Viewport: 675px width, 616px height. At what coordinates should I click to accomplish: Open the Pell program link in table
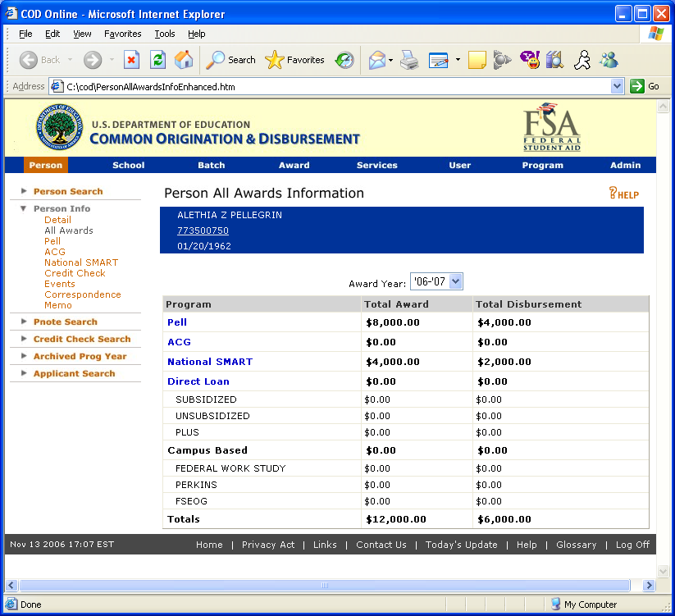pos(177,322)
